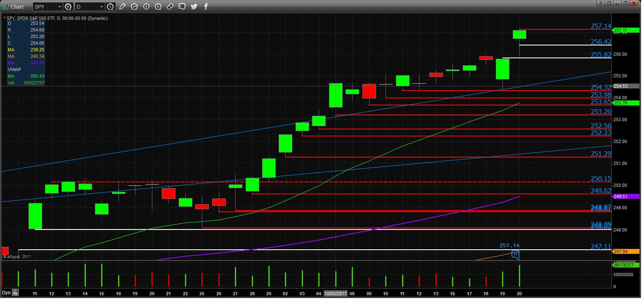The image size is (644, 301).
Task: Click the 250.15 dashed level label
Action: (601, 179)
